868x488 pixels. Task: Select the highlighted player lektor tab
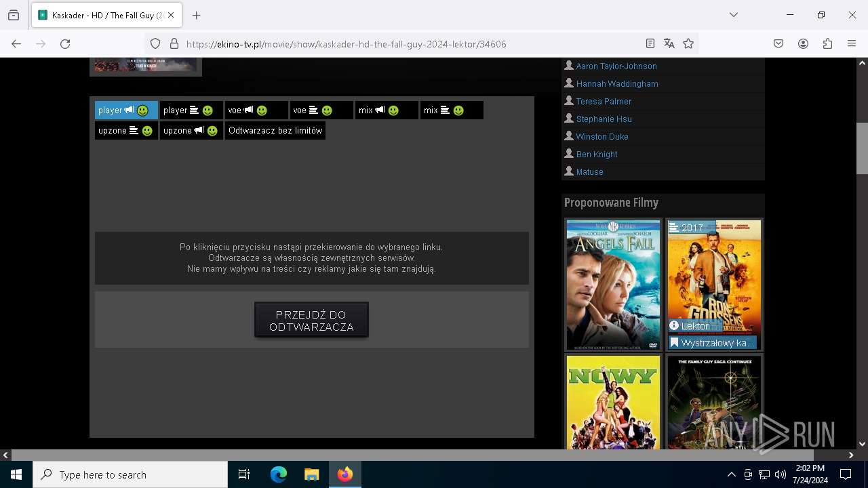(x=126, y=110)
